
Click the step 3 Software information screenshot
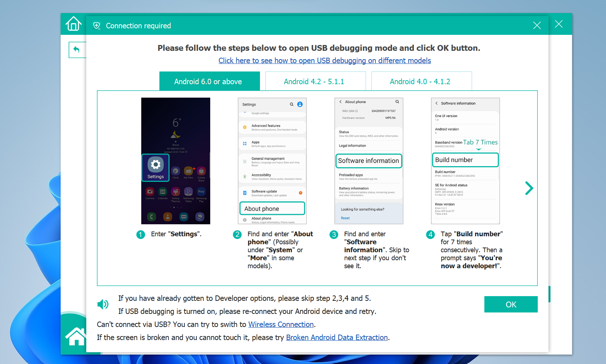pyautogui.click(x=369, y=161)
